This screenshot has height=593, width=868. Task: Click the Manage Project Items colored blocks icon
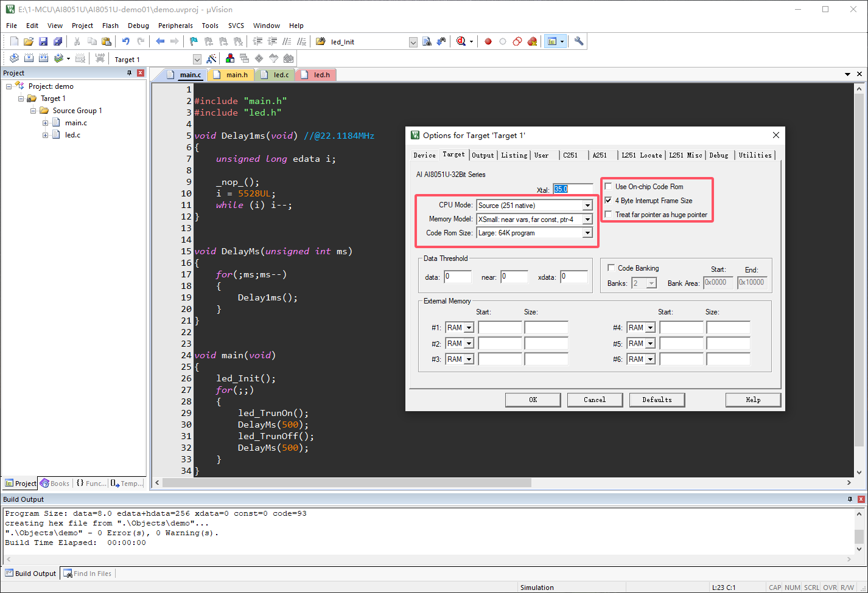point(230,58)
